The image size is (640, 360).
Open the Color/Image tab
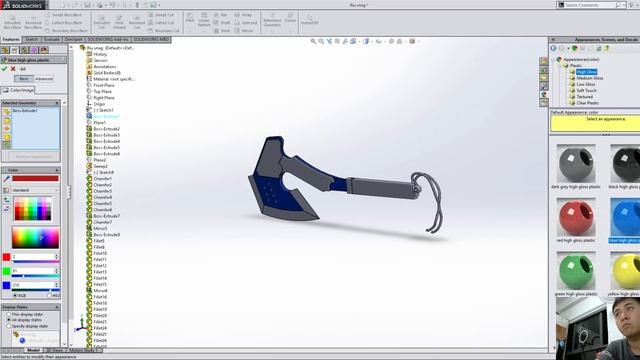point(18,90)
